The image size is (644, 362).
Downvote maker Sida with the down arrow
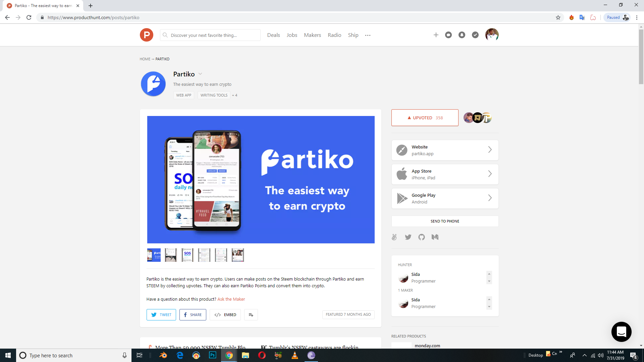point(489,307)
